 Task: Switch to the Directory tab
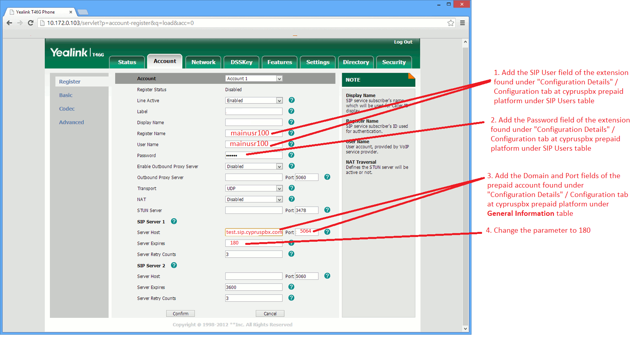point(356,62)
